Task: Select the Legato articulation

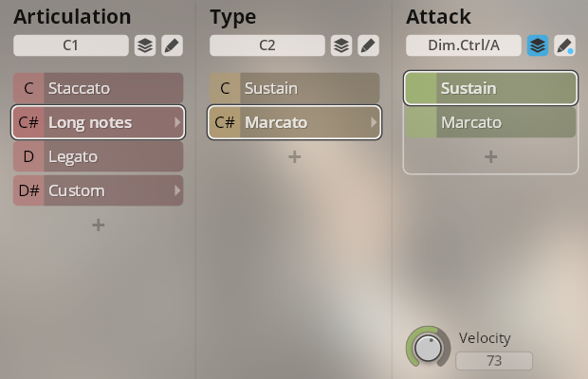Action: [99, 156]
